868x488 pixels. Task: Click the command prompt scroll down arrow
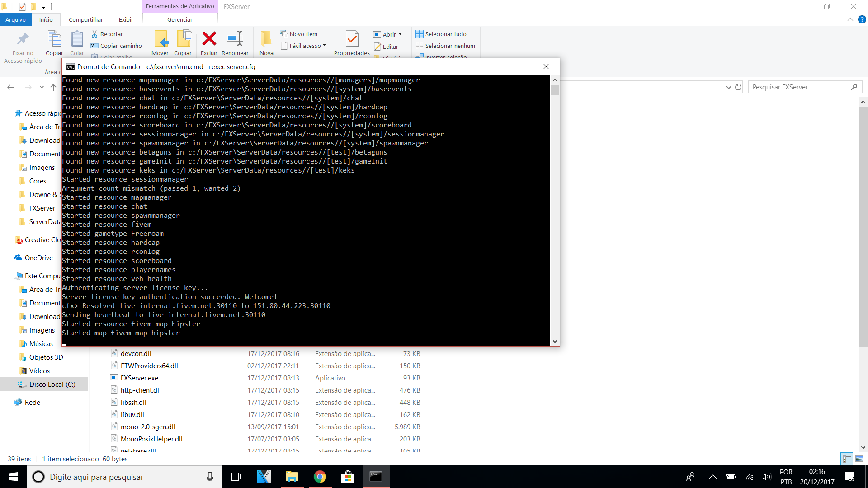pyautogui.click(x=555, y=342)
